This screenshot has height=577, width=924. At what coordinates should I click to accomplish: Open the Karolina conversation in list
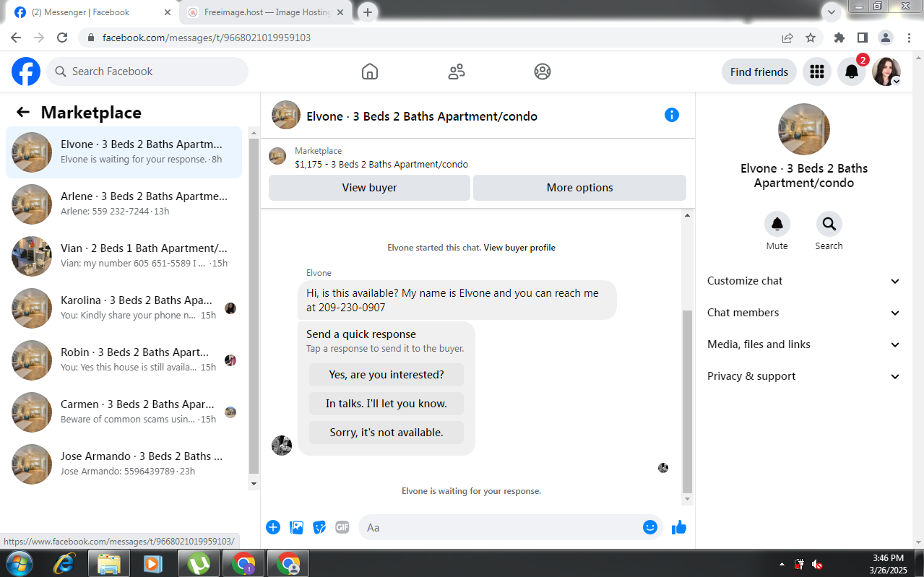pos(124,308)
